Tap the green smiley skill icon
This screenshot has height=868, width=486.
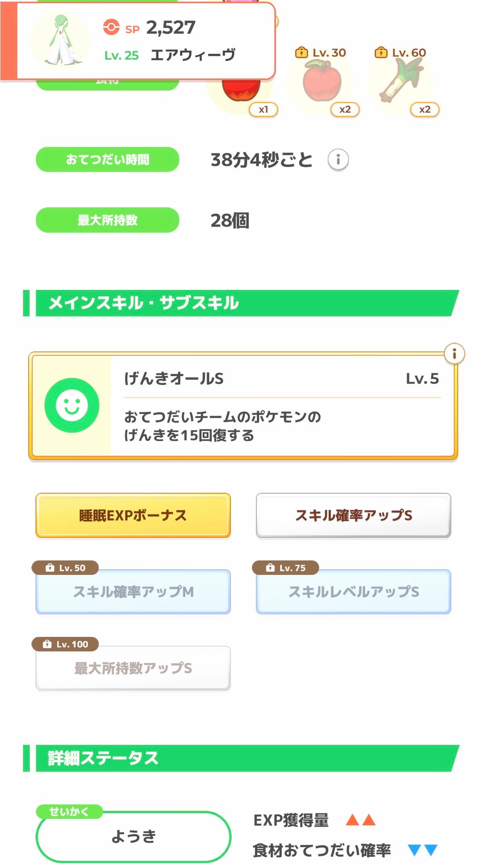pyautogui.click(x=72, y=405)
